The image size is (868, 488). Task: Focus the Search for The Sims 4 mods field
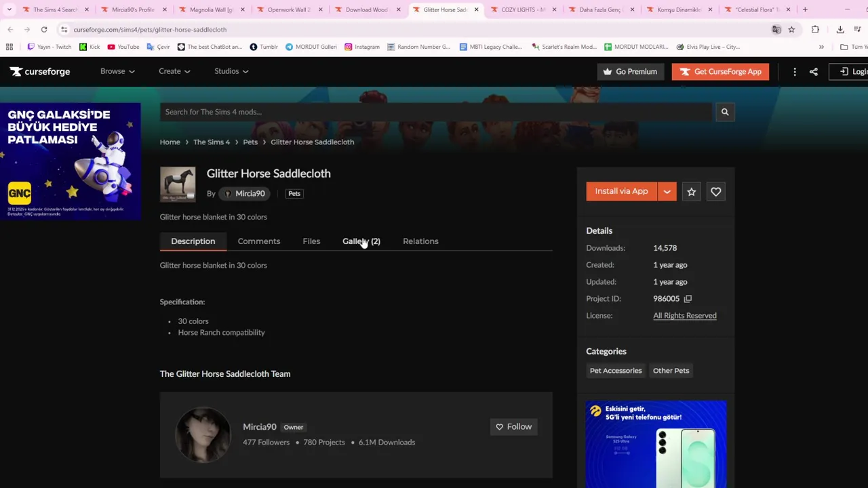pos(437,112)
